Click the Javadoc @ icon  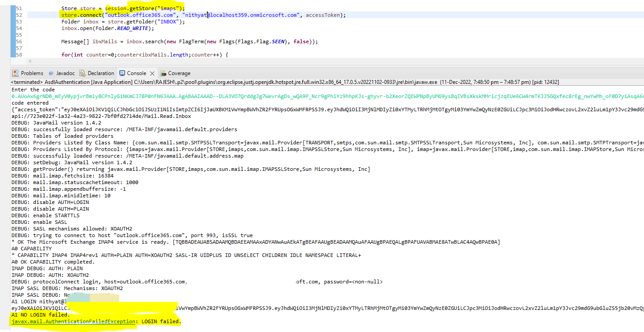tap(51, 73)
